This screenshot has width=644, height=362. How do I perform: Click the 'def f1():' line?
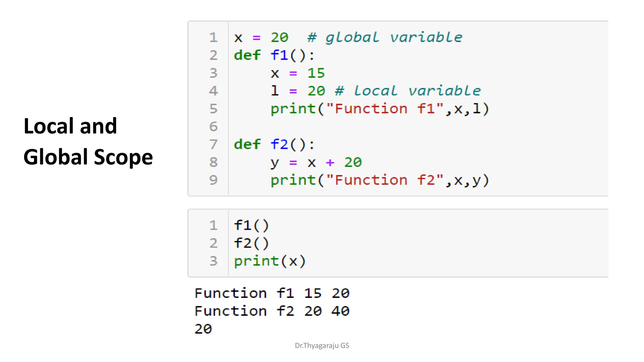click(x=274, y=55)
